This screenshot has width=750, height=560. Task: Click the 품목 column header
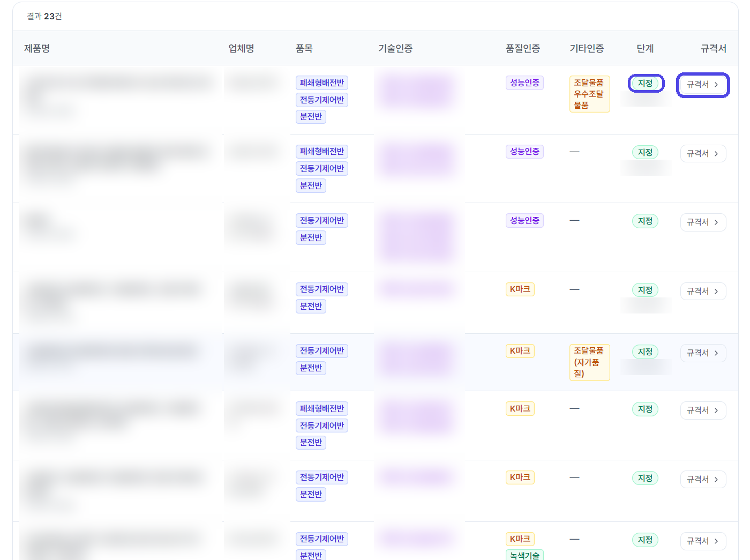pyautogui.click(x=304, y=49)
